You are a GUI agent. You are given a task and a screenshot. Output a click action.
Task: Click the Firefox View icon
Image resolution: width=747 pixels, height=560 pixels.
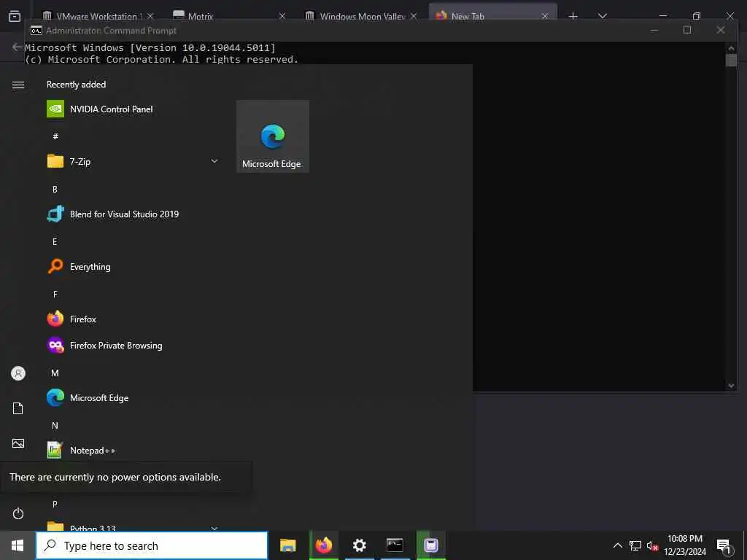coord(15,16)
